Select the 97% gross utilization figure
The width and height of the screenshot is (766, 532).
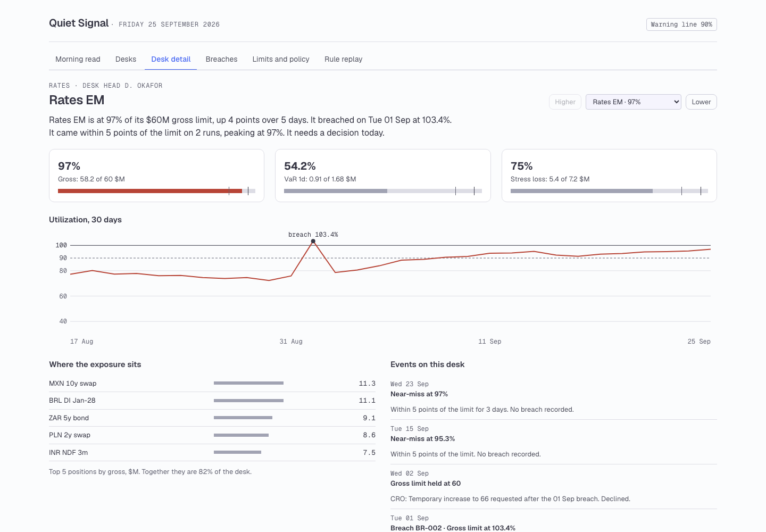point(69,166)
